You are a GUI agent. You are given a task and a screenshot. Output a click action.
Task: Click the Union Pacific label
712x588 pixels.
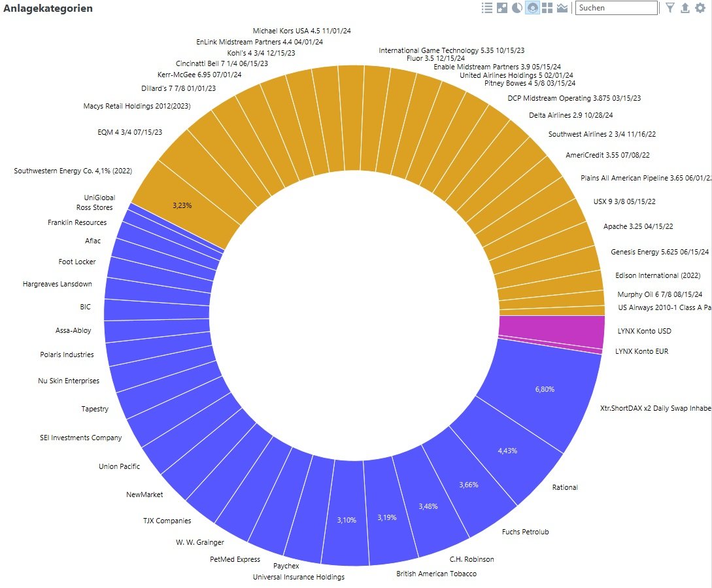[120, 466]
